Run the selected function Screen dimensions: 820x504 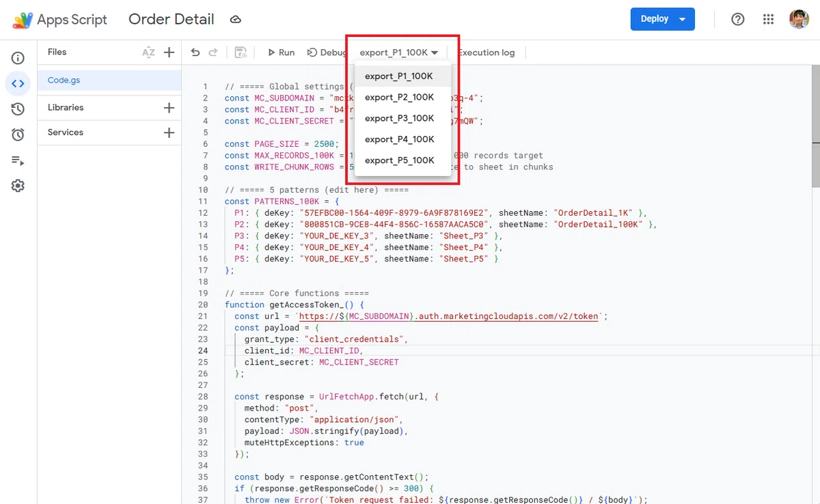click(x=281, y=53)
